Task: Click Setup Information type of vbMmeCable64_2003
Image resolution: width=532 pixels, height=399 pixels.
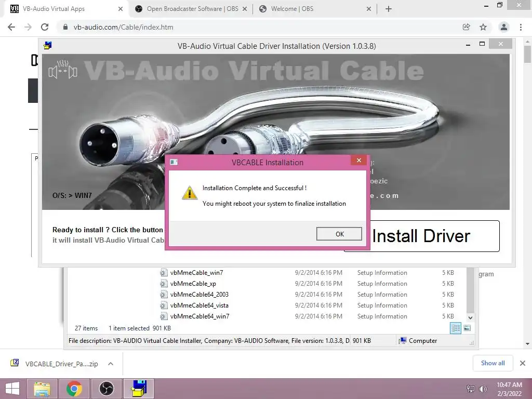Action: 382,294
